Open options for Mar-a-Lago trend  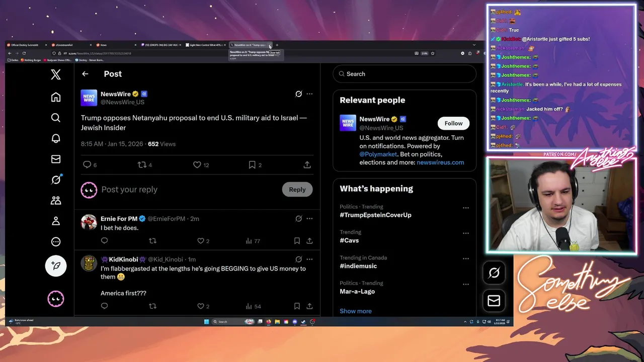466,285
